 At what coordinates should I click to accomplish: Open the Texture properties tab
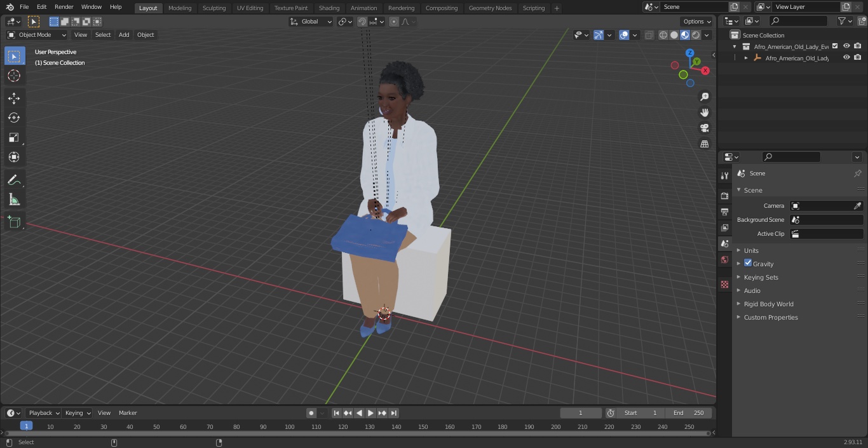pos(724,284)
